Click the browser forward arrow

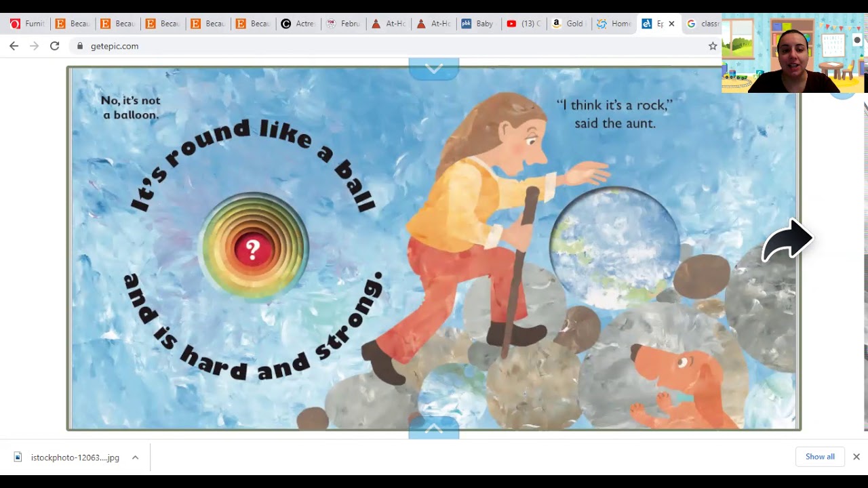35,46
